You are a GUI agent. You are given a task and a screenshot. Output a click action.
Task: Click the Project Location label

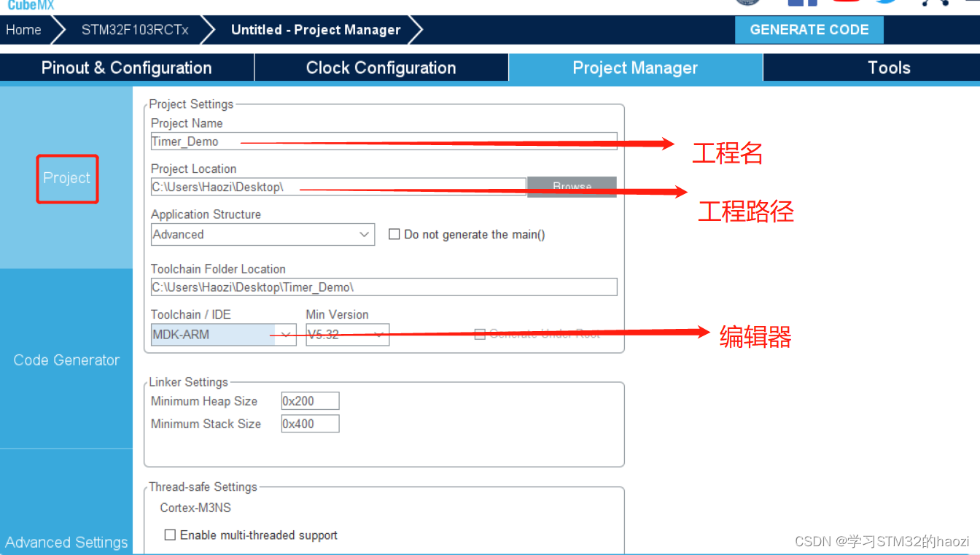tap(193, 168)
